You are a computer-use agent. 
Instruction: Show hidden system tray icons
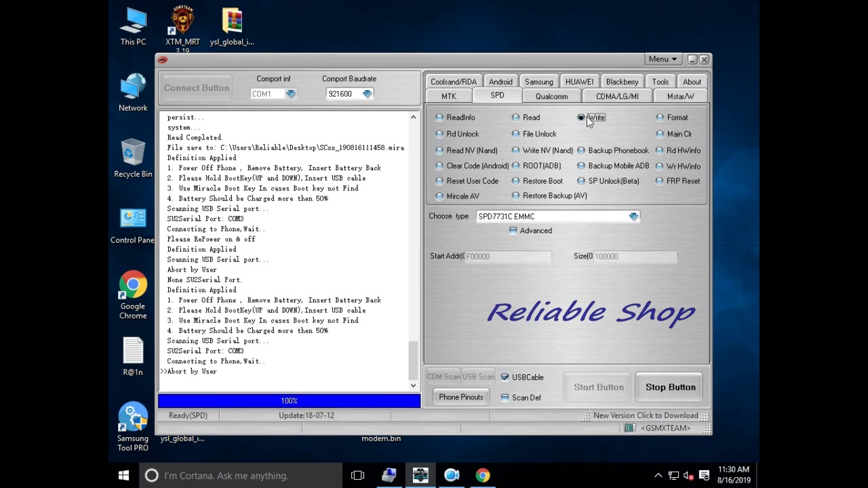658,476
